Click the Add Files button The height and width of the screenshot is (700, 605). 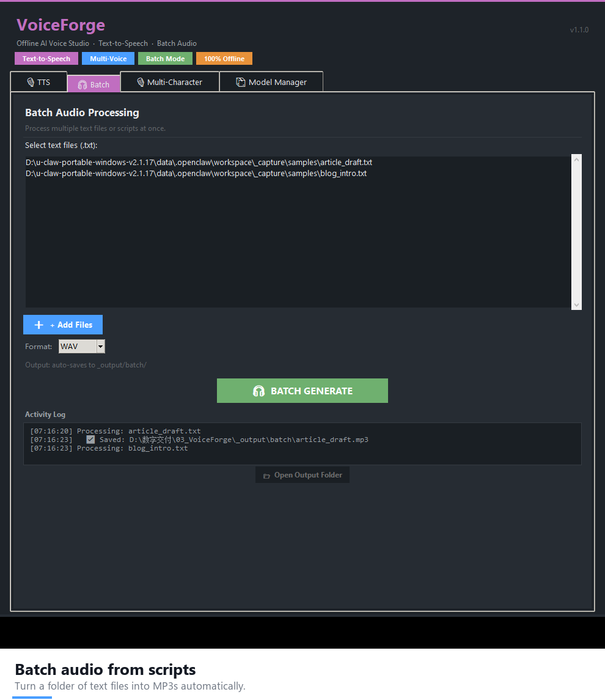[63, 325]
